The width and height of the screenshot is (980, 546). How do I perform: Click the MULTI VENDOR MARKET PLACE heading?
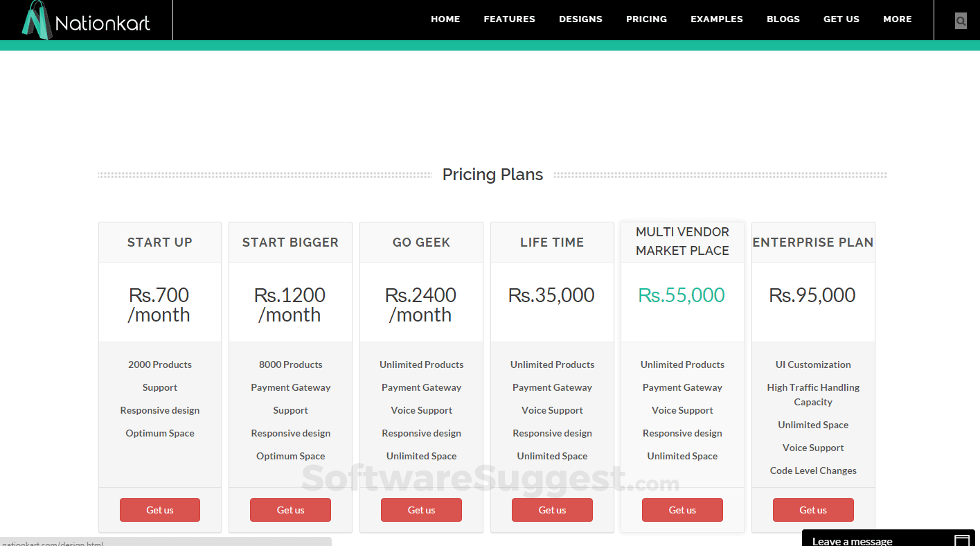coord(682,241)
